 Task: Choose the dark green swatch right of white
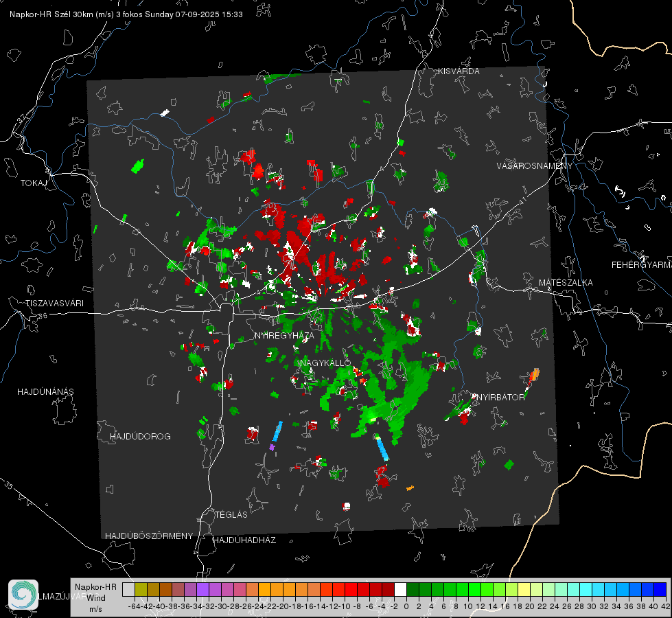click(x=413, y=589)
